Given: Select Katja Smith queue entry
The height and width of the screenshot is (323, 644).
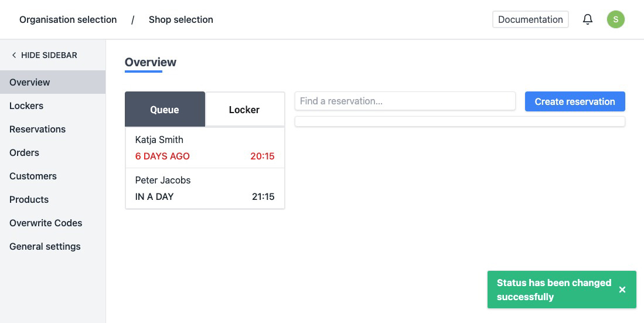Looking at the screenshot, I should [x=205, y=148].
